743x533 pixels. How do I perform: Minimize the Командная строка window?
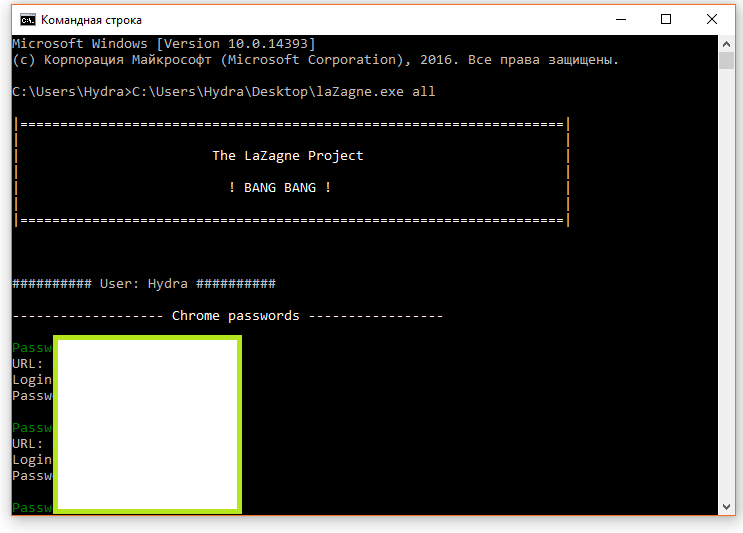[621, 19]
